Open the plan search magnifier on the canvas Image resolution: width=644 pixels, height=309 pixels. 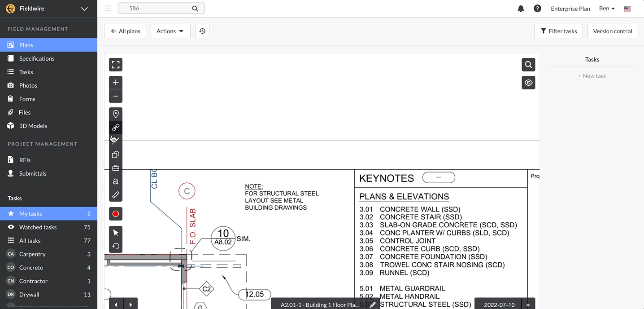tap(528, 64)
